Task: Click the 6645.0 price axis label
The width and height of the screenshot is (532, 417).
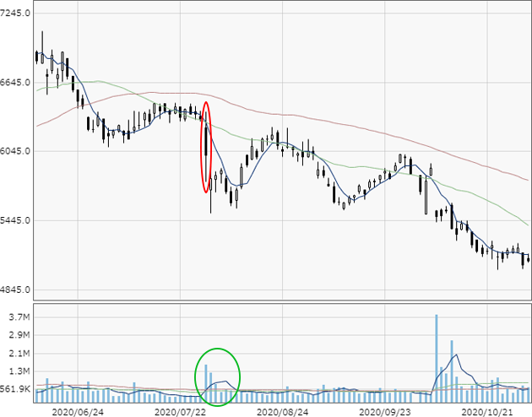Action: point(15,83)
